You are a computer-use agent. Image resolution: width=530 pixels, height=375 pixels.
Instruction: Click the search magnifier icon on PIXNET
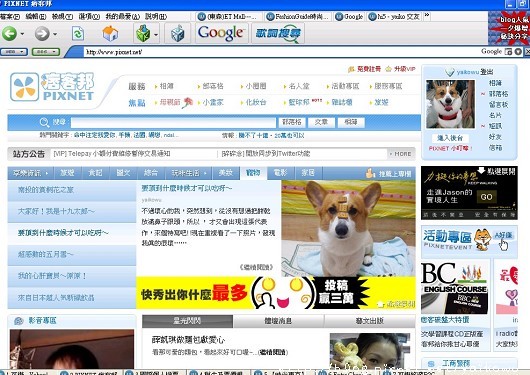tap(44, 122)
